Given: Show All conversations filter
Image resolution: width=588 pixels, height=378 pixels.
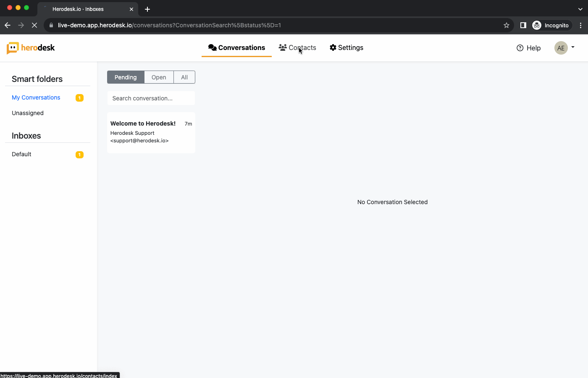Looking at the screenshot, I should pos(184,77).
